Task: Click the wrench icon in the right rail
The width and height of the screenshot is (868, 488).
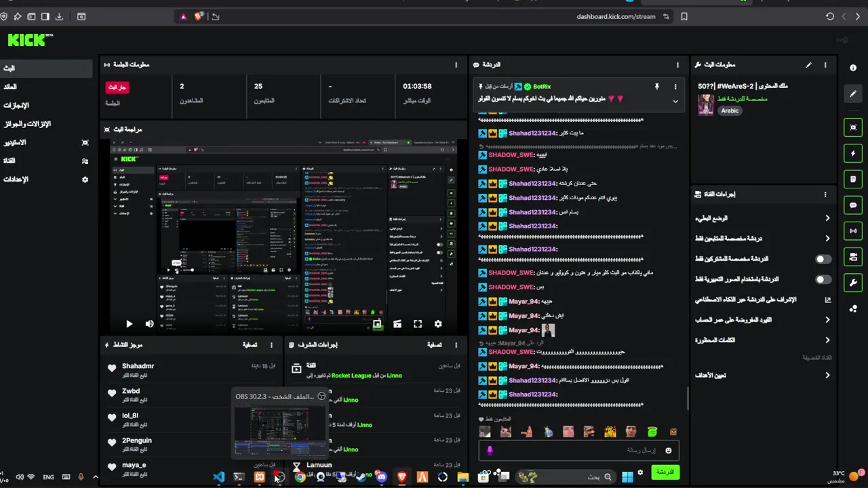Action: [853, 283]
